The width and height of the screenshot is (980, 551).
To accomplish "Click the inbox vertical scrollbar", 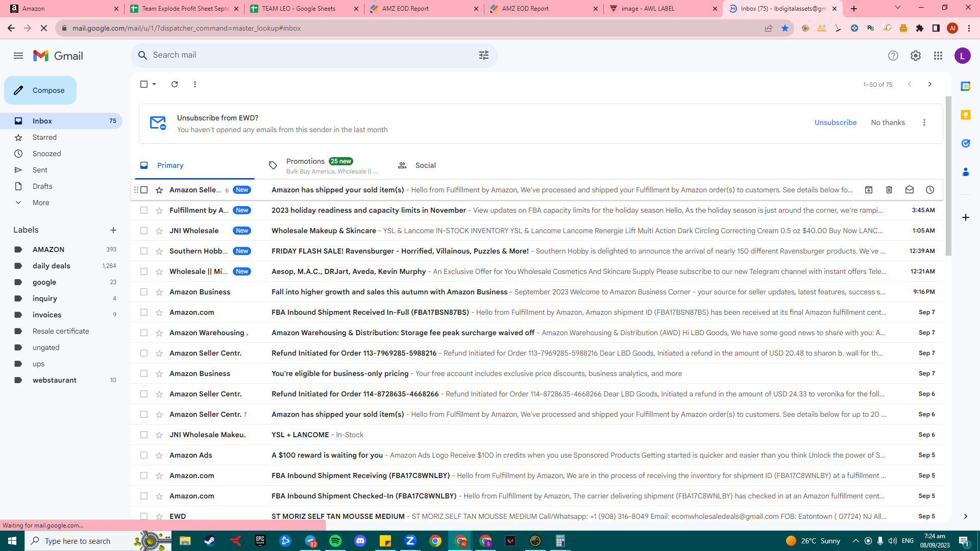I will (948, 176).
